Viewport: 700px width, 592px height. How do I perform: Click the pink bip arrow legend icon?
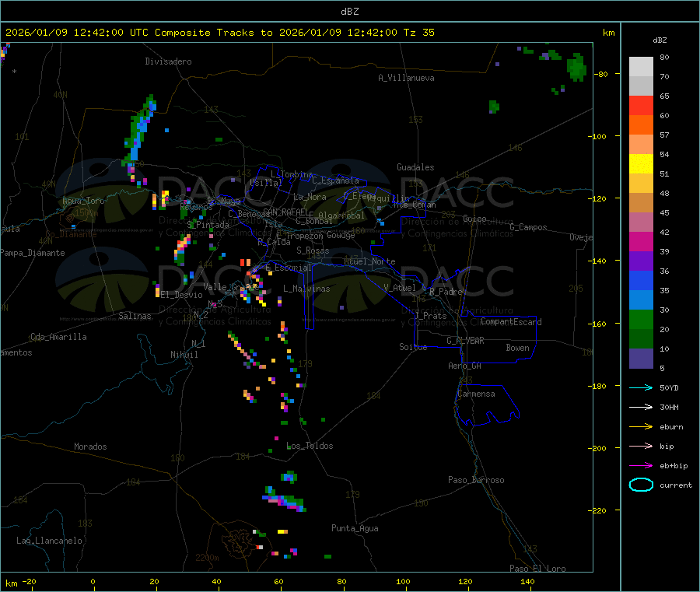(x=641, y=446)
